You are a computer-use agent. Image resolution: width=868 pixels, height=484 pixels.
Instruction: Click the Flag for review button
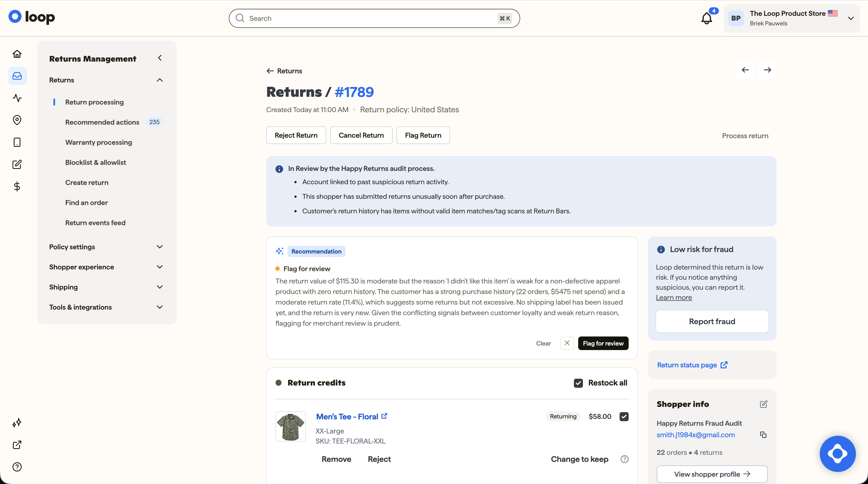point(603,343)
